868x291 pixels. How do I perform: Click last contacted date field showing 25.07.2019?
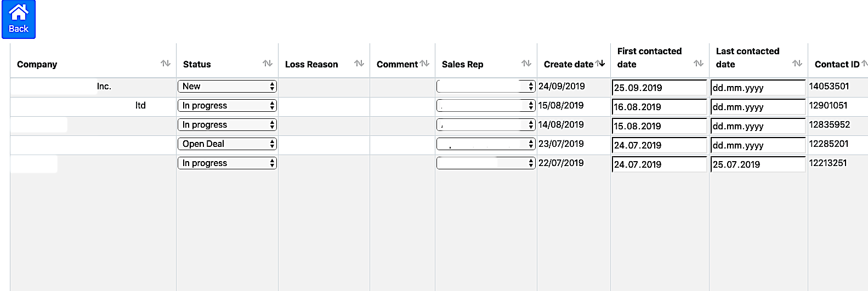click(758, 164)
